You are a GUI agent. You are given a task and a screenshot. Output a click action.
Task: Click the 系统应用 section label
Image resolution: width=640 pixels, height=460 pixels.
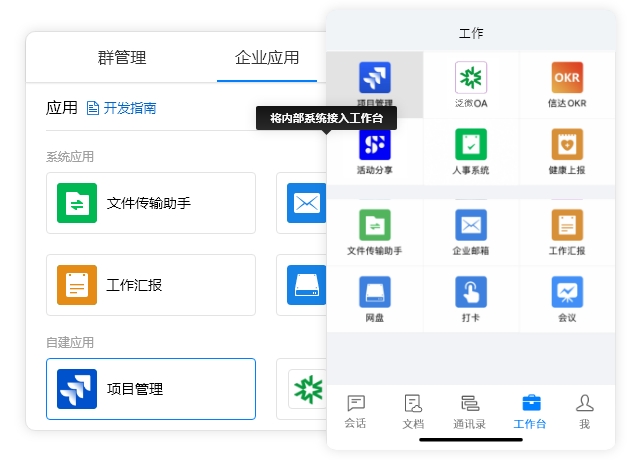point(70,156)
